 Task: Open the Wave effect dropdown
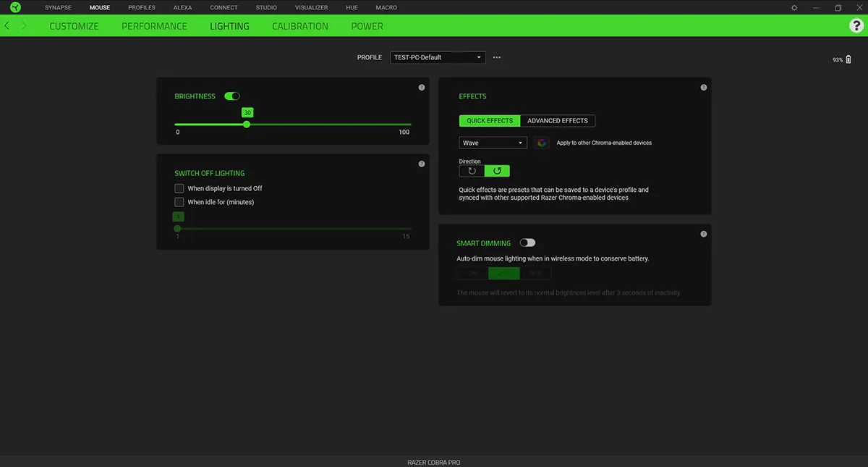(493, 143)
